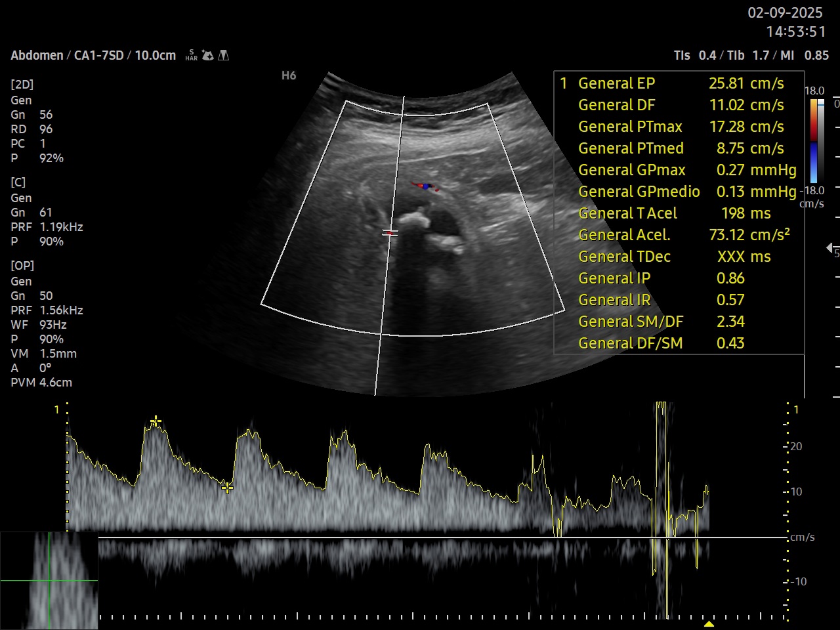Click the S-HAR harmonic imaging icon
This screenshot has height=630, width=840.
191,55
